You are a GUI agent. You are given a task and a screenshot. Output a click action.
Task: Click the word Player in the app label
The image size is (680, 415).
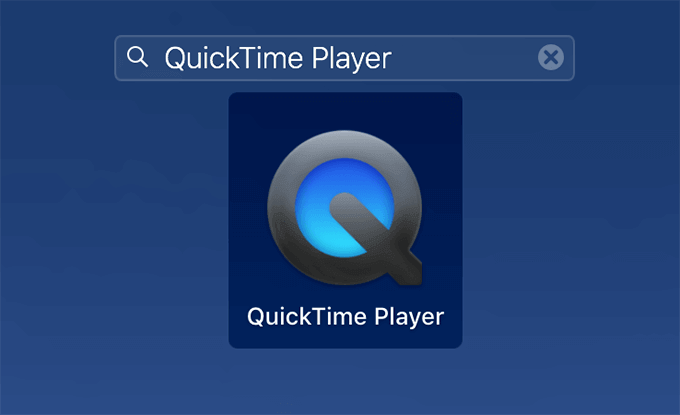[409, 317]
